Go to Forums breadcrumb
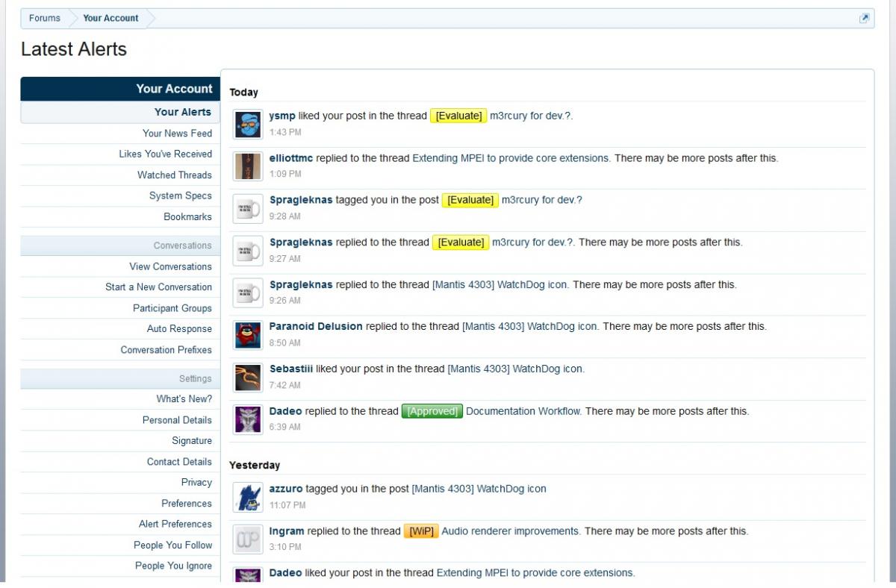Screen dimensions: 896x588 [45, 18]
